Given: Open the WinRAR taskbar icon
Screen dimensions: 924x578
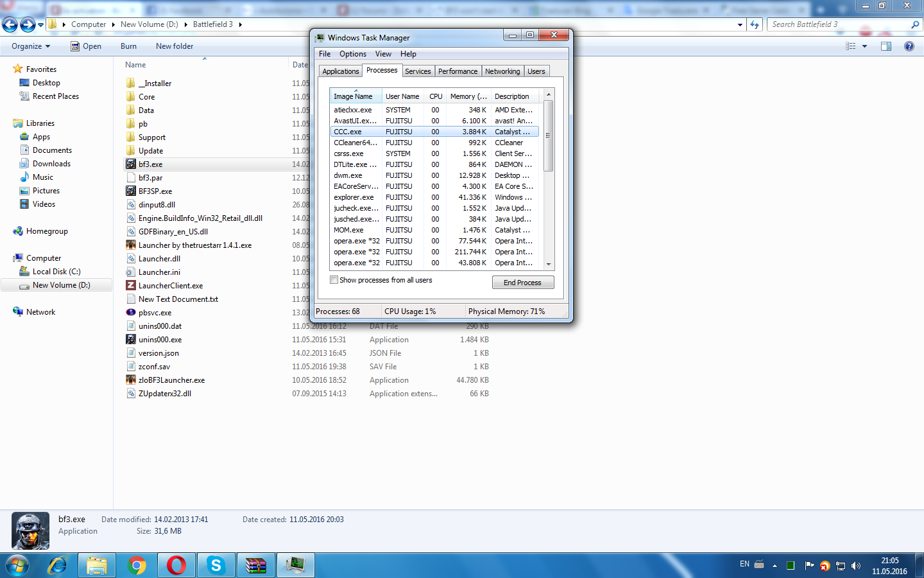Looking at the screenshot, I should pyautogui.click(x=256, y=565).
